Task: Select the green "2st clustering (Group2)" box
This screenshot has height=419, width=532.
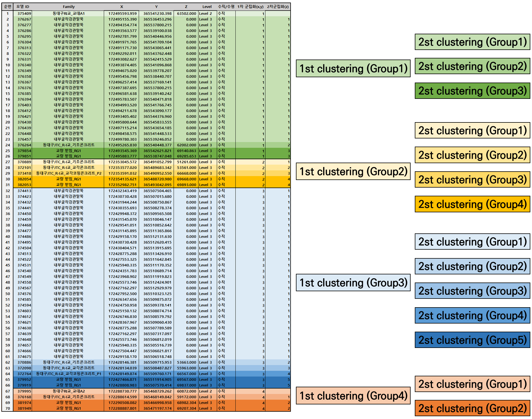Action: [472, 66]
